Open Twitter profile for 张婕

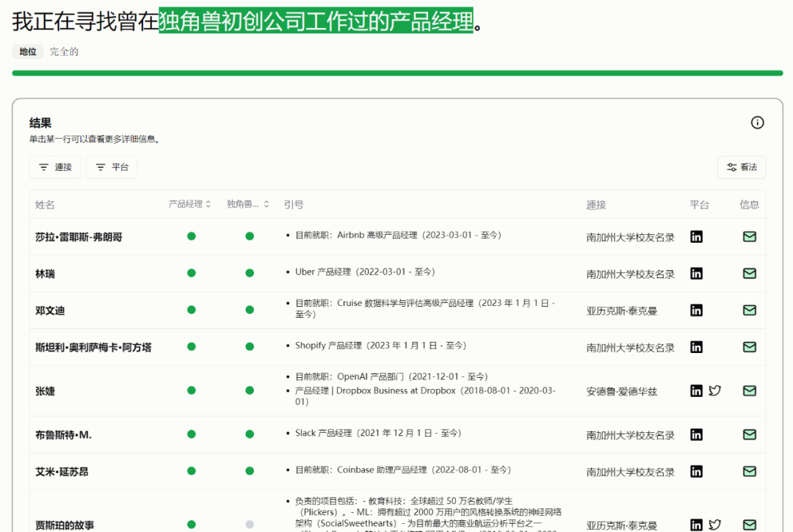(714, 390)
